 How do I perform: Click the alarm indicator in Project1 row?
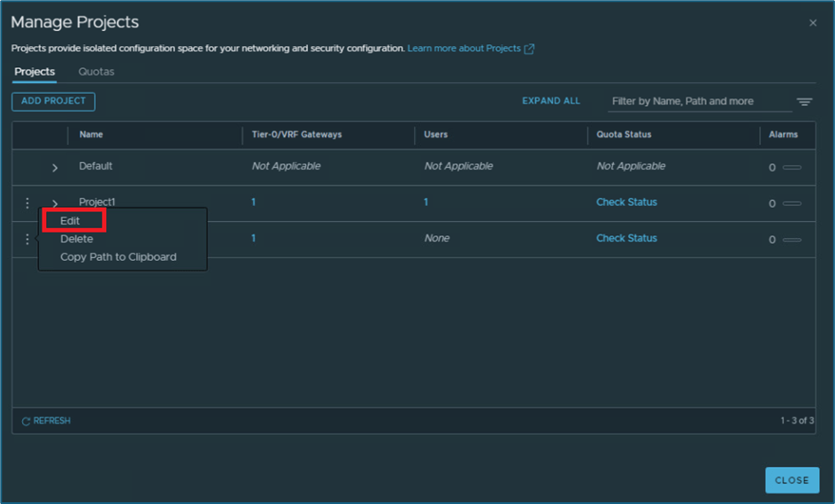pyautogui.click(x=792, y=203)
